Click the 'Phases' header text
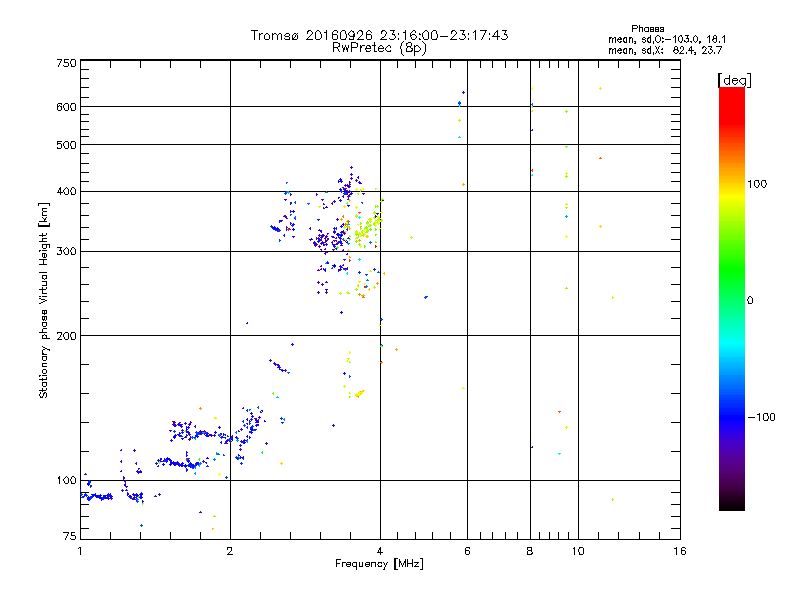 647,29
